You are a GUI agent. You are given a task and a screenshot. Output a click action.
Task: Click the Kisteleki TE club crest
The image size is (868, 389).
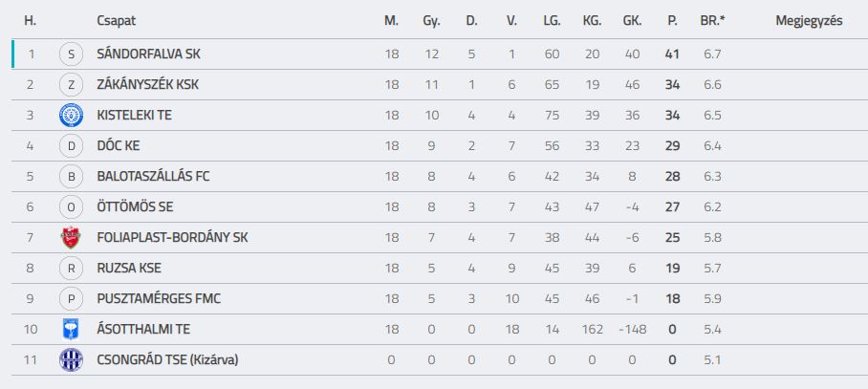click(x=71, y=115)
